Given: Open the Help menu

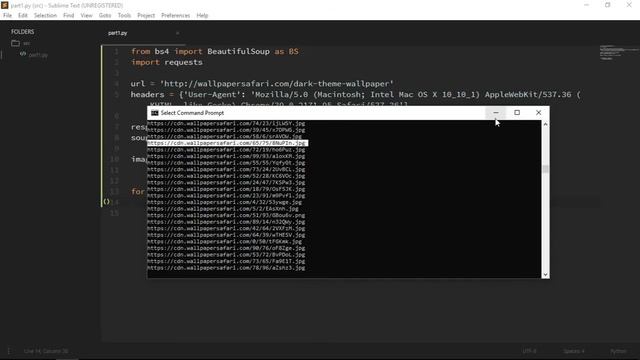Looking at the screenshot, I should pos(202,16).
